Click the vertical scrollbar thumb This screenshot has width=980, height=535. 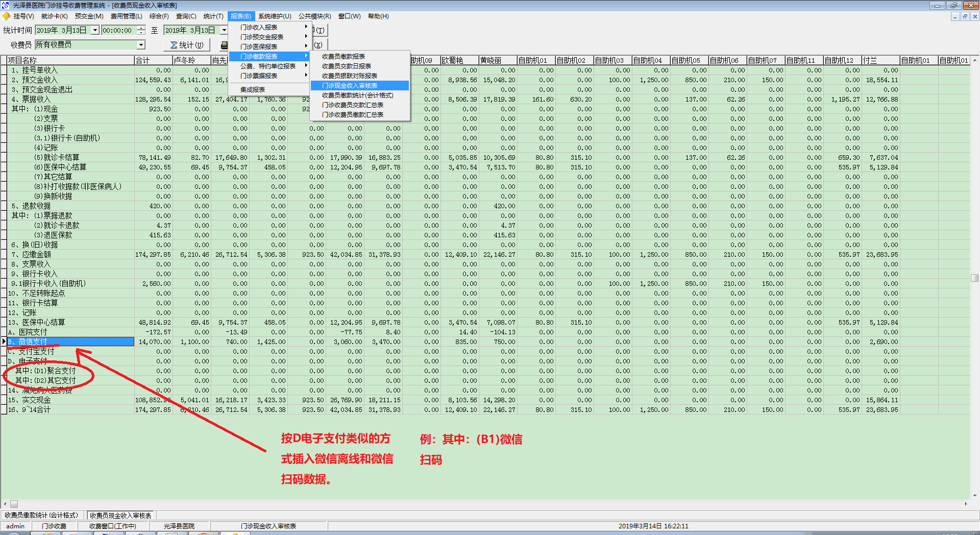[975, 278]
